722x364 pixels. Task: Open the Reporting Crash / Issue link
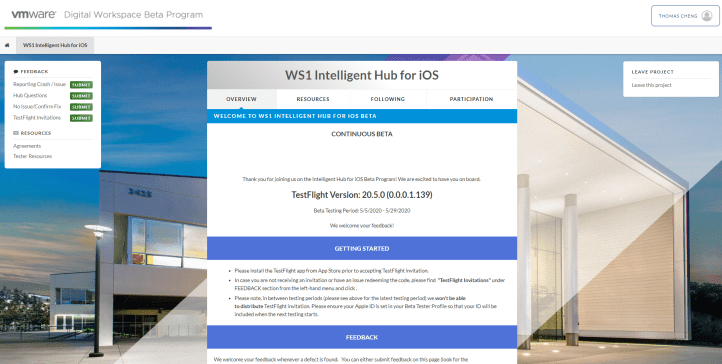[x=39, y=84]
